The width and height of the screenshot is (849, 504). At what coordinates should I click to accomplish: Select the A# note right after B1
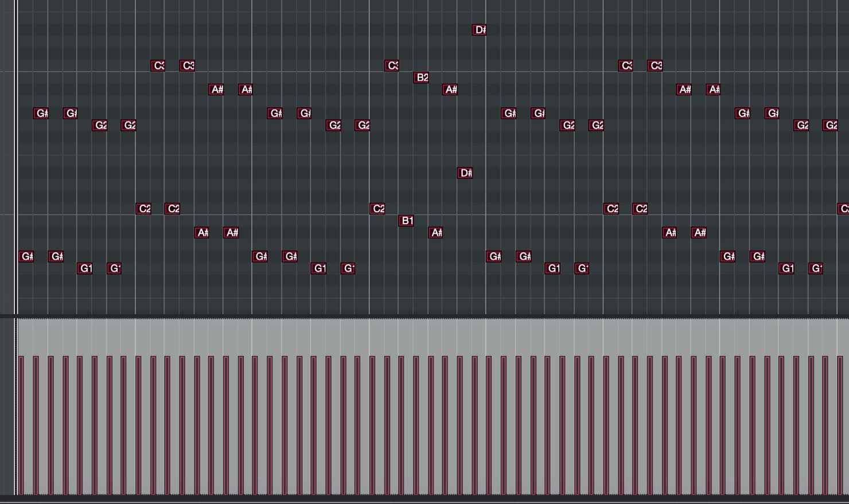[x=435, y=233]
